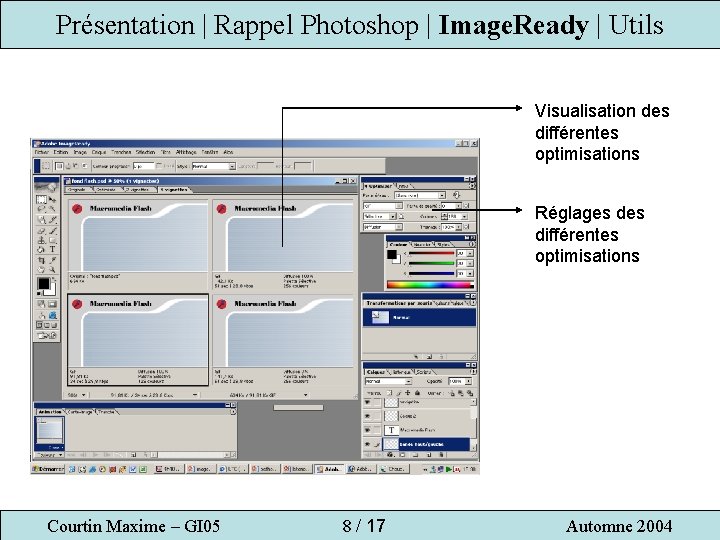This screenshot has height=540, width=720.
Task: Open the Optimiser panel flyout menu
Action: 472,186
